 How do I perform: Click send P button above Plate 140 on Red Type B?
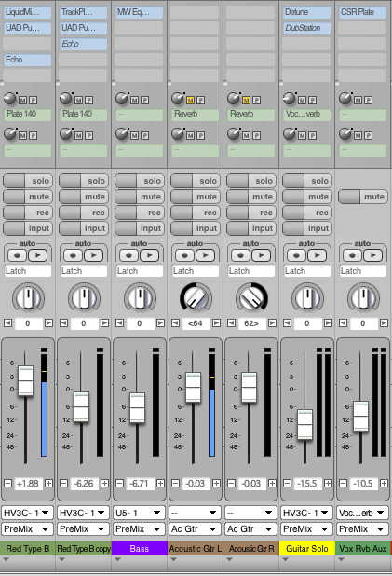pos(33,100)
